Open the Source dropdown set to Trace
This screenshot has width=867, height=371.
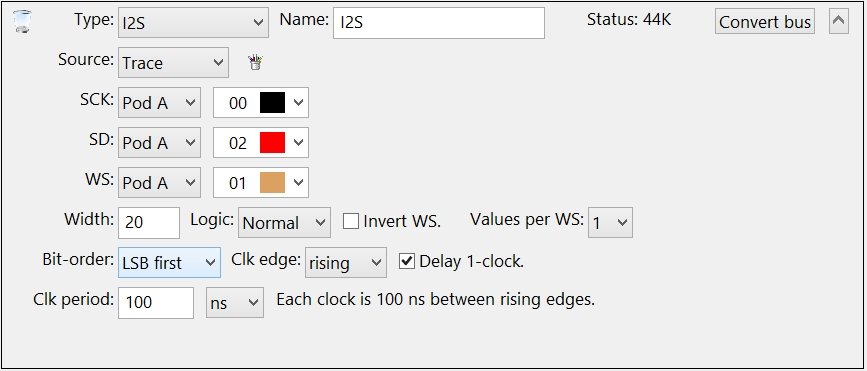[173, 62]
